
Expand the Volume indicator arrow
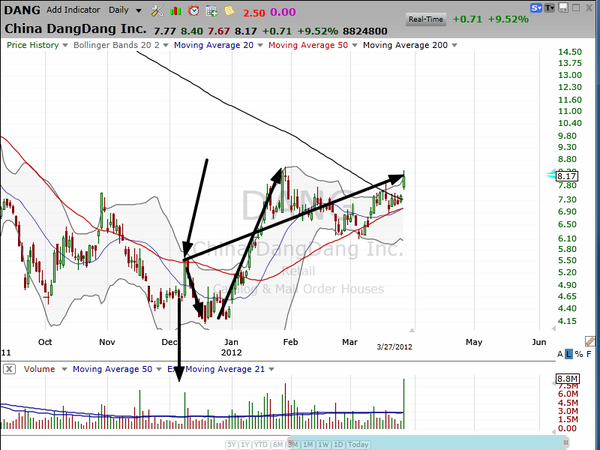(x=64, y=369)
